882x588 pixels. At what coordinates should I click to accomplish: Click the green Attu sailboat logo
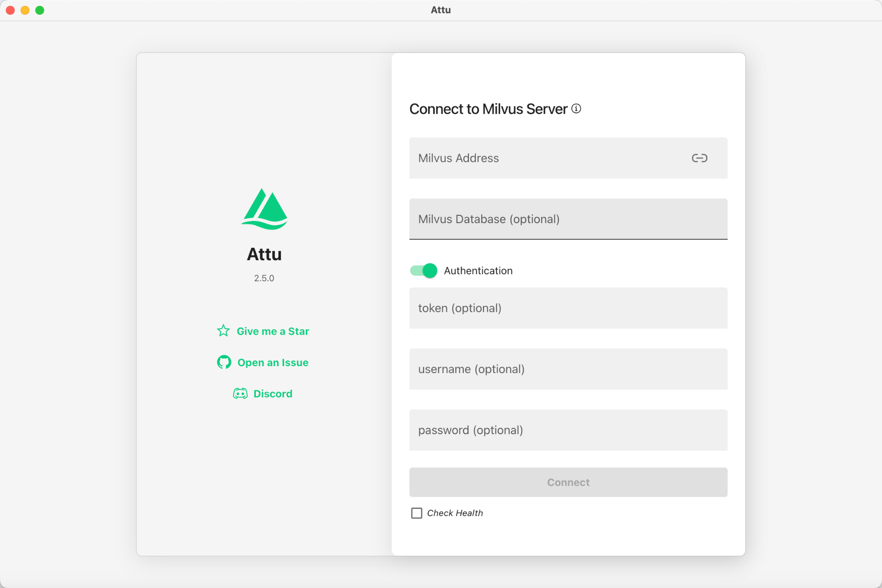click(x=264, y=209)
